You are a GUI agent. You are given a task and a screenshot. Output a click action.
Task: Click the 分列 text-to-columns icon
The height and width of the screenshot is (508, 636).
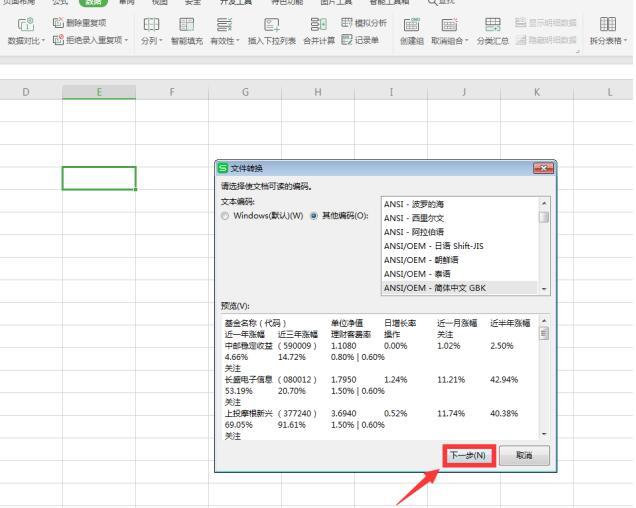pyautogui.click(x=151, y=25)
